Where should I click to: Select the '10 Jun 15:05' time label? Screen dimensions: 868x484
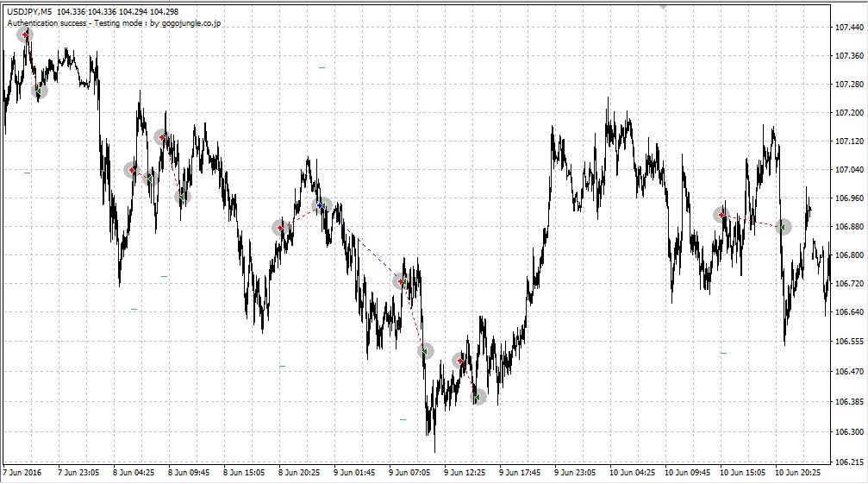coord(742,473)
